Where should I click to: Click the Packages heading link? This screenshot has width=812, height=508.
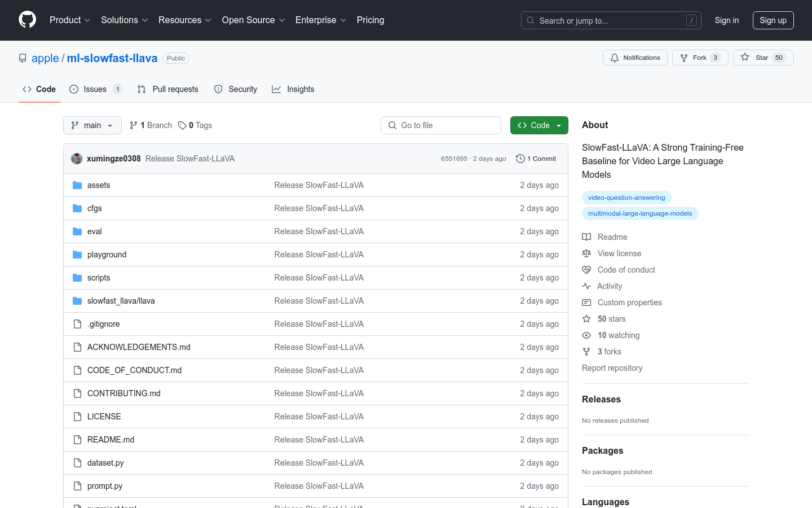click(x=603, y=450)
